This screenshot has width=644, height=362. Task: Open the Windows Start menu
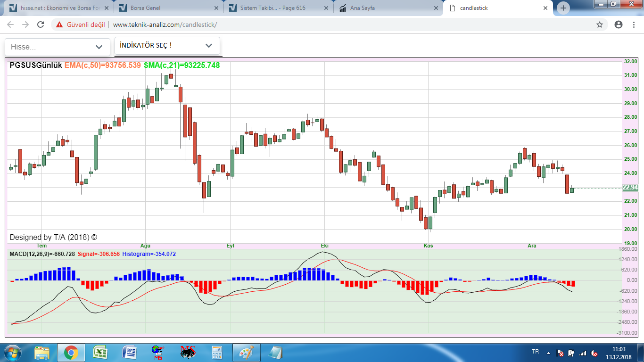point(12,353)
